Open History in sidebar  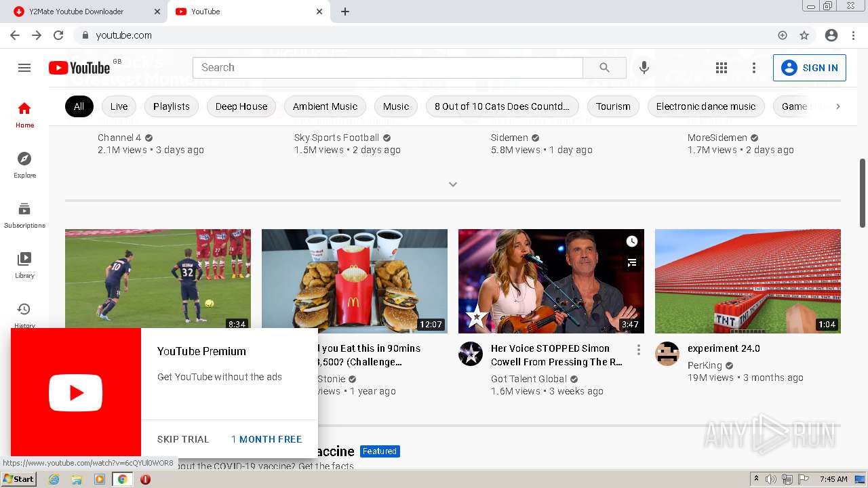[x=24, y=314]
